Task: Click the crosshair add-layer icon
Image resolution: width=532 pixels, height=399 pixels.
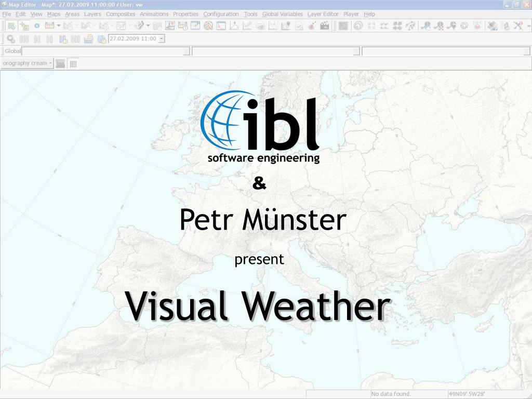Action: [24, 26]
